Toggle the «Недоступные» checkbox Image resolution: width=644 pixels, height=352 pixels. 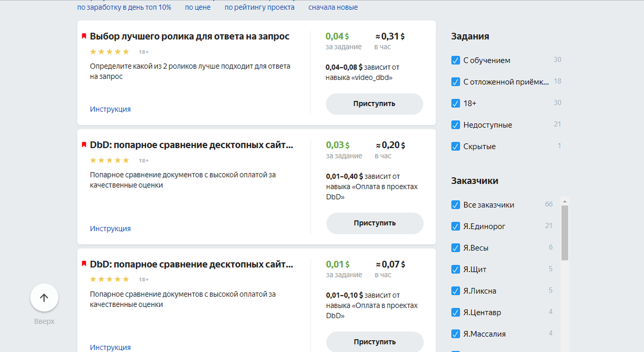456,124
